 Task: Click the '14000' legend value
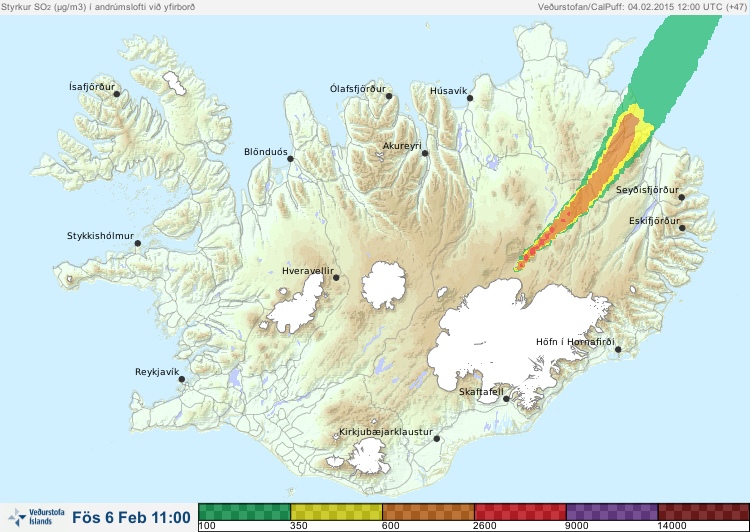[x=672, y=526]
